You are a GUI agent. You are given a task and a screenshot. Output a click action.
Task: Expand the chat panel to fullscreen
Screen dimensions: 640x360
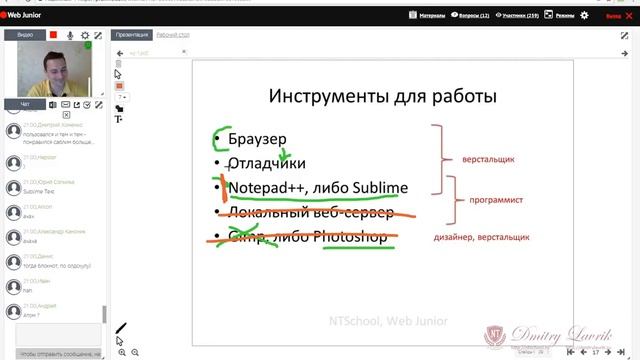coord(99,105)
